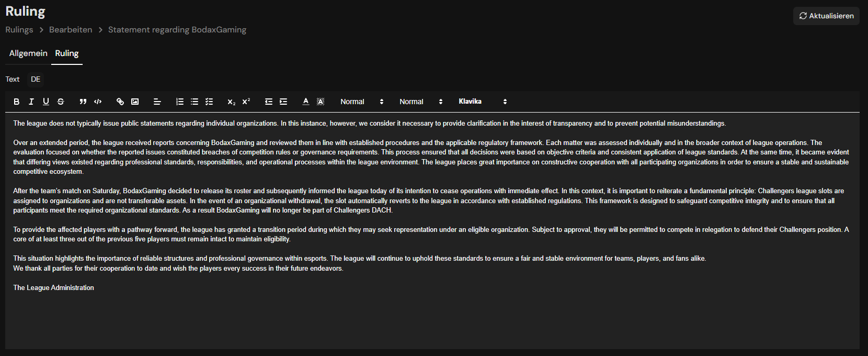Select the Ruling tab

(67, 53)
